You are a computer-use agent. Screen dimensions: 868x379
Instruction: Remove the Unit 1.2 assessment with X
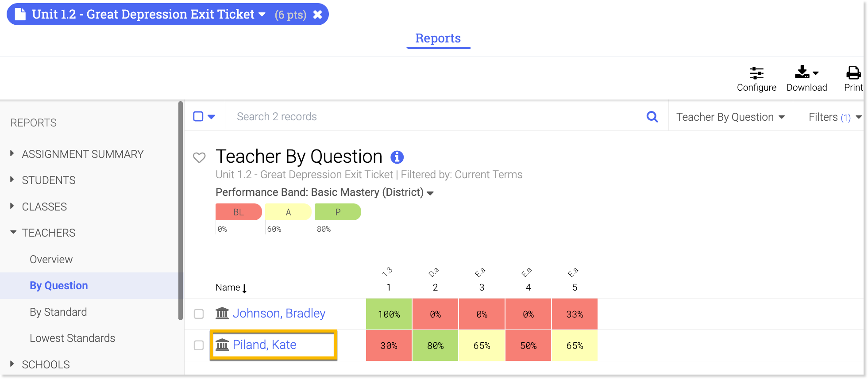tap(317, 15)
